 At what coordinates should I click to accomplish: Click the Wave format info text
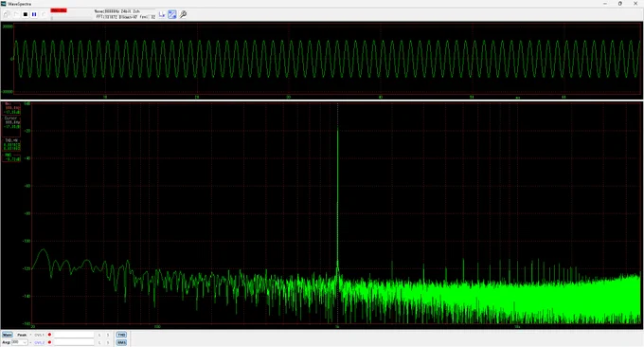coord(117,11)
